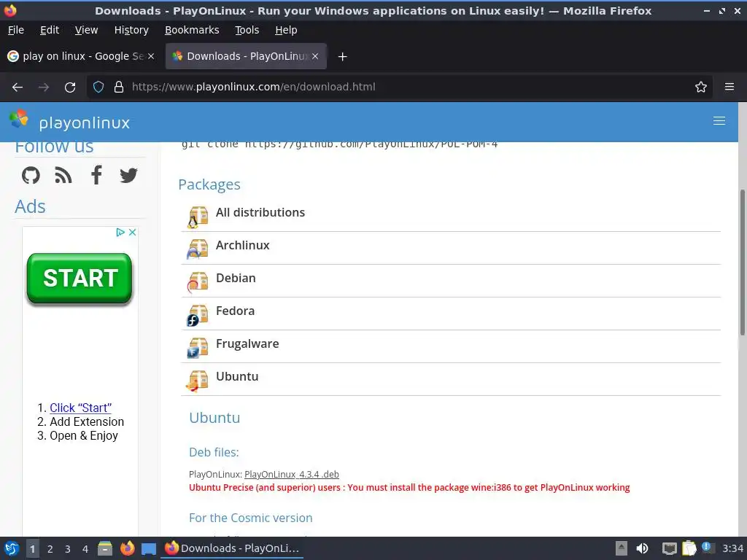Click the PlayOnLinux clover logo
Image resolution: width=747 pixels, height=560 pixels.
point(19,119)
